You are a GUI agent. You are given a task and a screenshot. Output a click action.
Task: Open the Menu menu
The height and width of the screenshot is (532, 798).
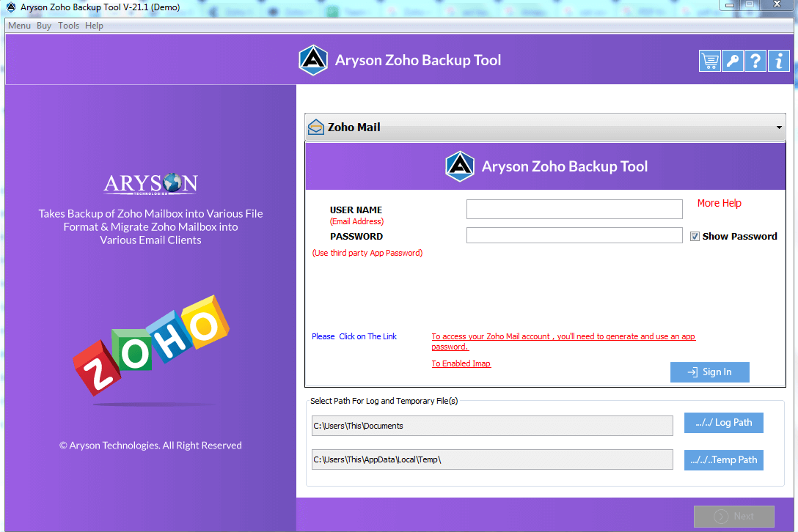pyautogui.click(x=19, y=26)
